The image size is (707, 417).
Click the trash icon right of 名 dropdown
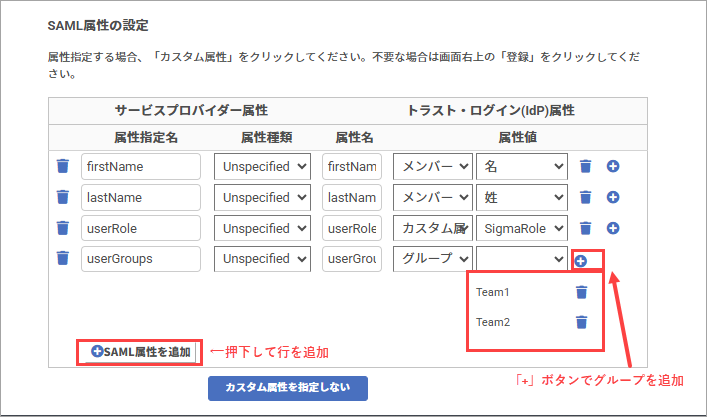coord(585,166)
